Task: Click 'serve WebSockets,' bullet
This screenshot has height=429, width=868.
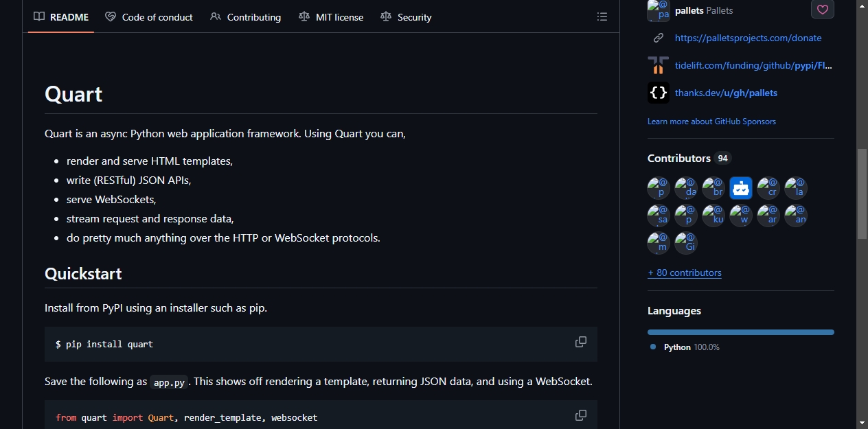Action: pos(111,199)
